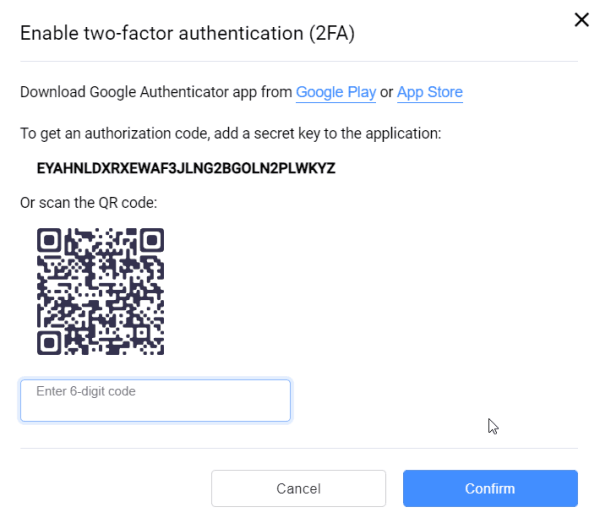Click the word 'or' between store links

(x=386, y=93)
